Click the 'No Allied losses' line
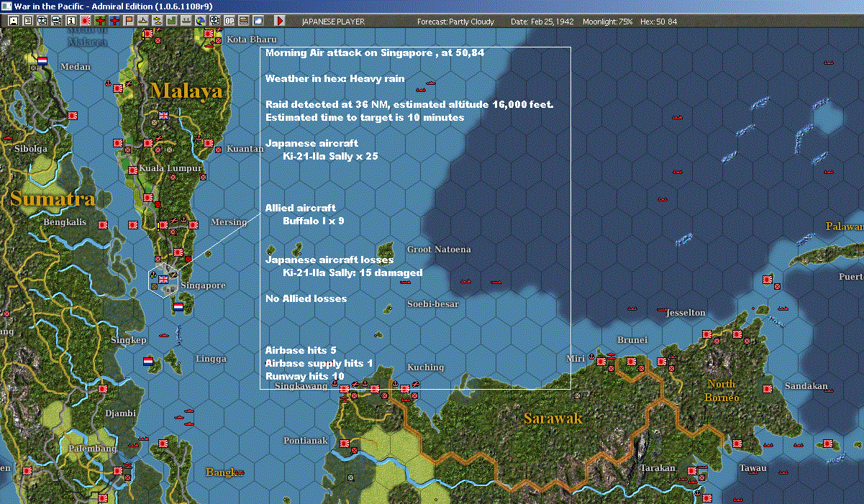The width and height of the screenshot is (864, 504). point(306,298)
